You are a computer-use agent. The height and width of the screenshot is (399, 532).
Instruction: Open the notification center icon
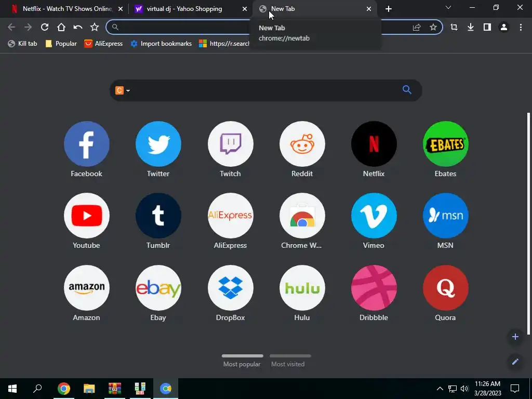coord(515,389)
